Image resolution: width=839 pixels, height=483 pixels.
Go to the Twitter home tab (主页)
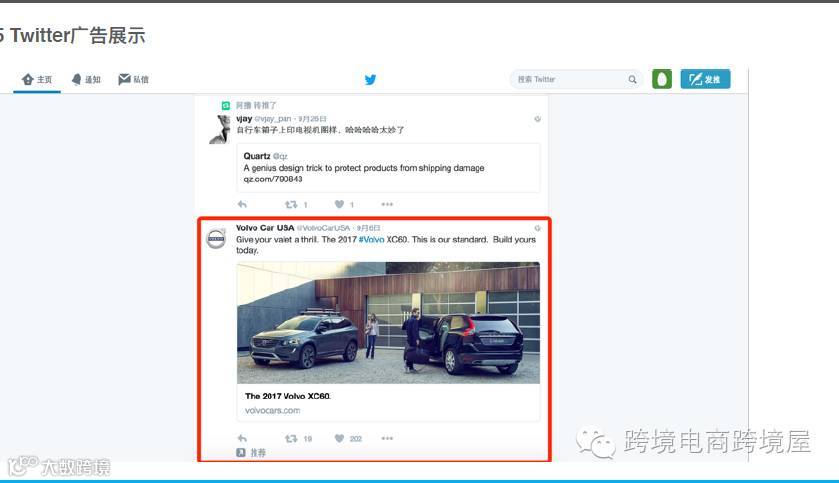point(37,80)
